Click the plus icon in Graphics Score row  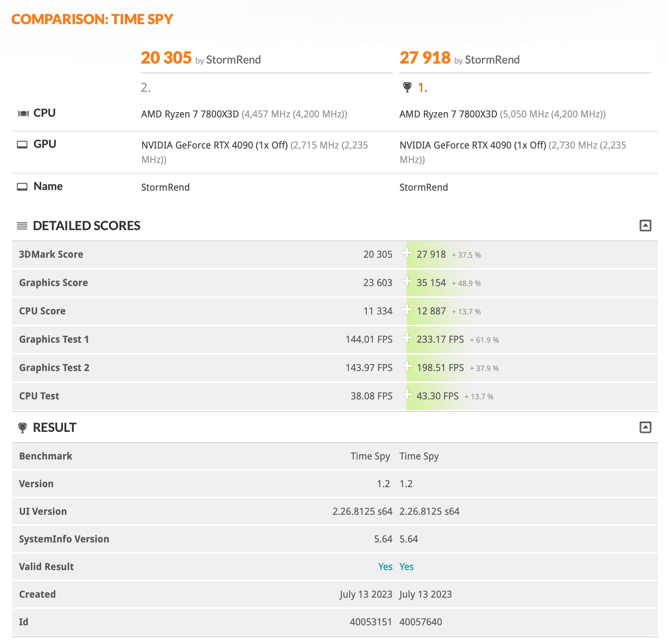(x=407, y=281)
